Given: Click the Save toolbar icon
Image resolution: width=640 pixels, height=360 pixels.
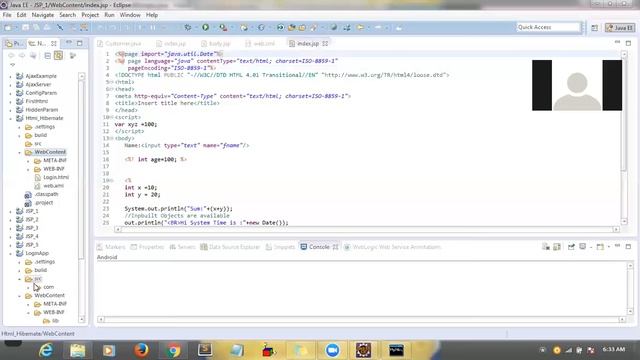Looking at the screenshot, I should tap(25, 28).
